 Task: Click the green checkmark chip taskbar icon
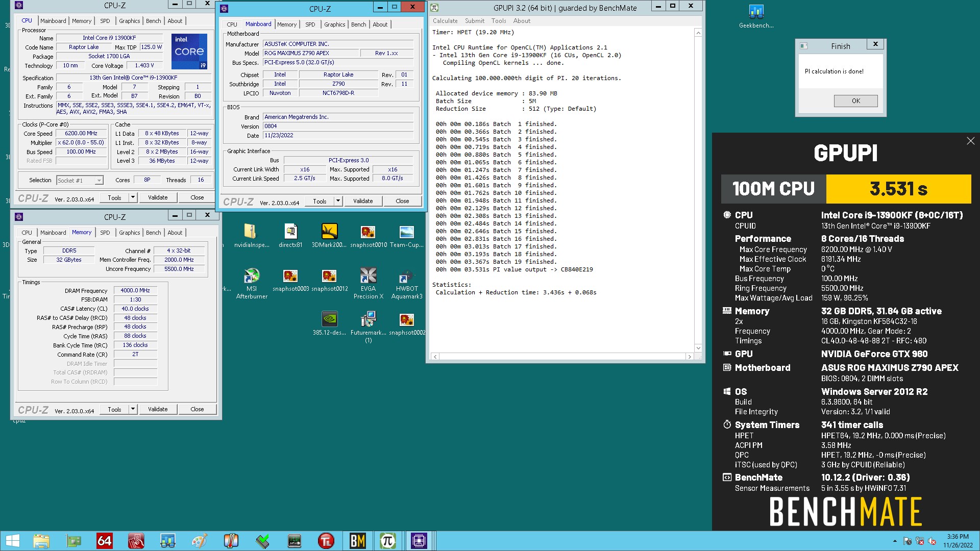click(262, 541)
